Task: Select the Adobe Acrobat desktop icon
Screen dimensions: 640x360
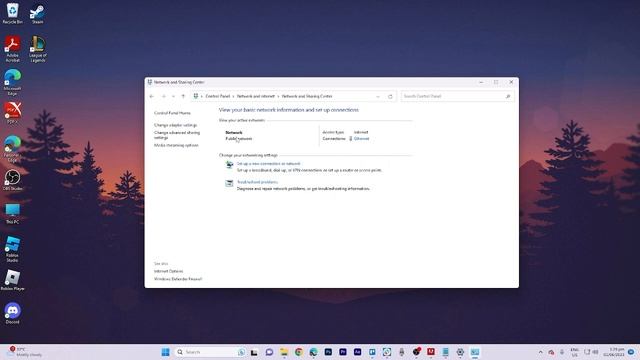Action: (13, 49)
